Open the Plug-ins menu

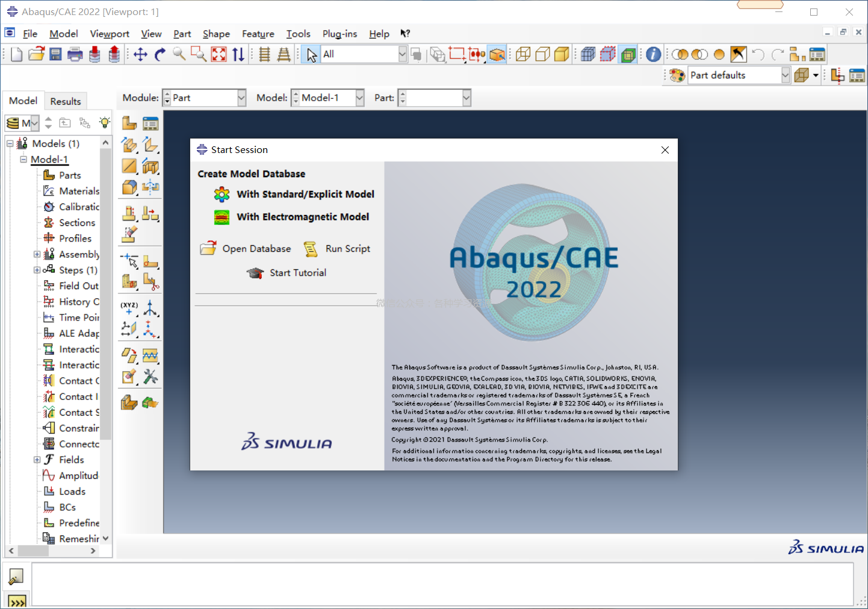click(x=339, y=34)
